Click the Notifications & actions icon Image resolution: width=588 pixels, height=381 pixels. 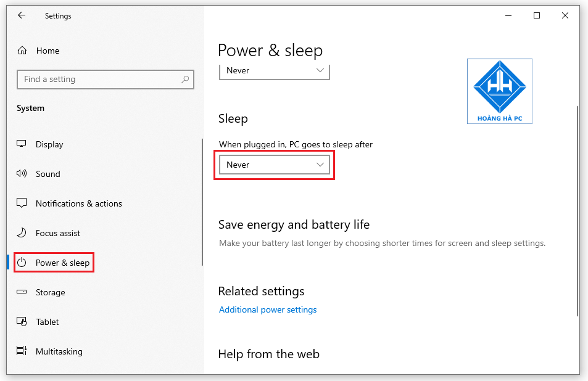[20, 203]
